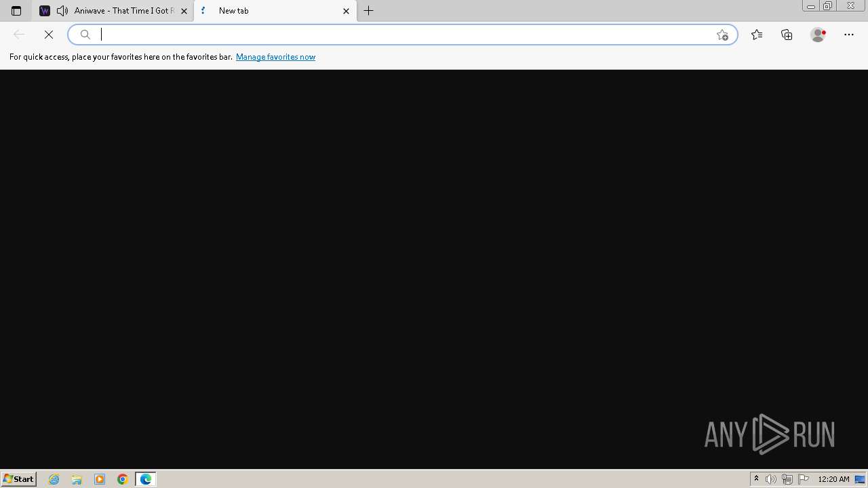This screenshot has width=868, height=488.
Task: Select the New tab tab
Action: click(x=275, y=11)
